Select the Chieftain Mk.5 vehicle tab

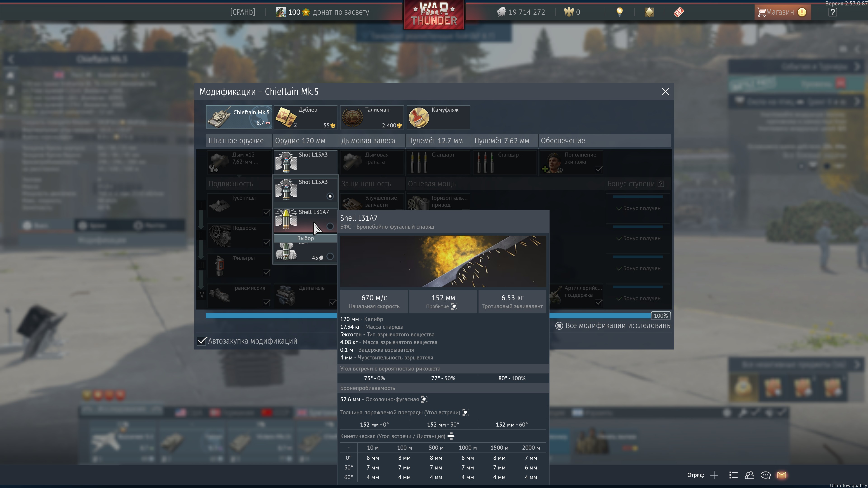(239, 117)
